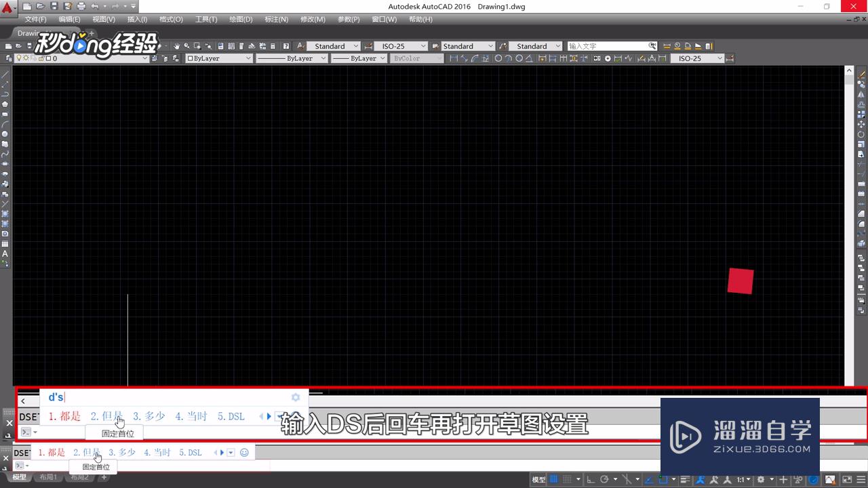Enable object snap tracking icon
This screenshot has width=868, height=488.
click(x=648, y=478)
